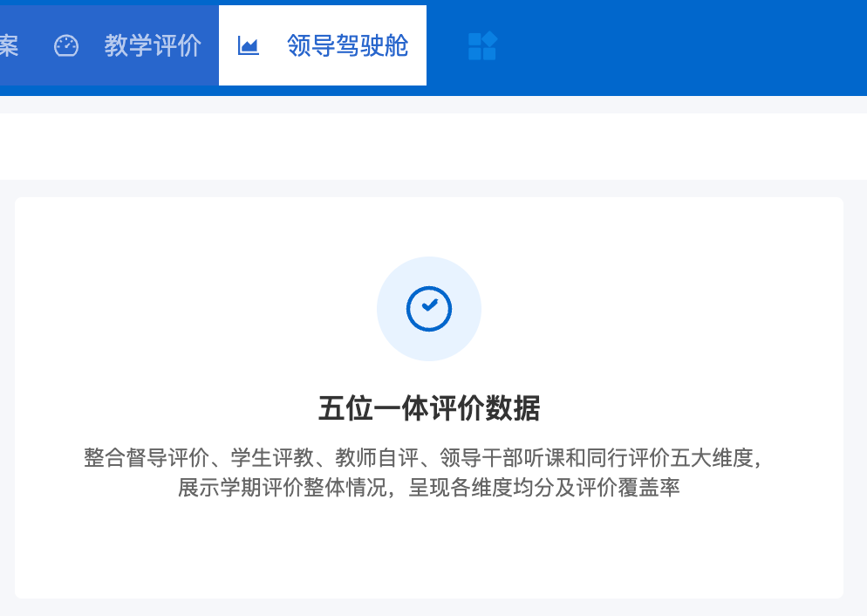Image resolution: width=867 pixels, height=616 pixels.
Task: Click the empty white bar below the header
Action: [433, 146]
